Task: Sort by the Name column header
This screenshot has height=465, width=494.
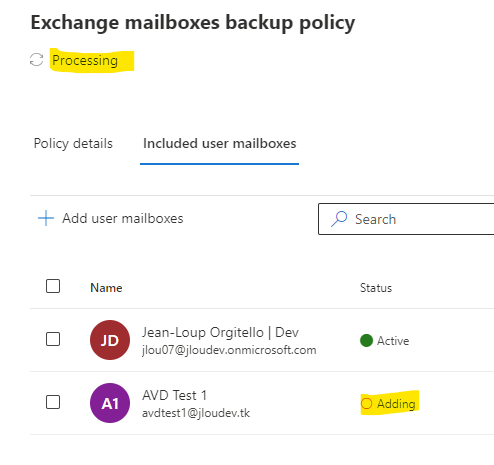Action: pos(106,288)
